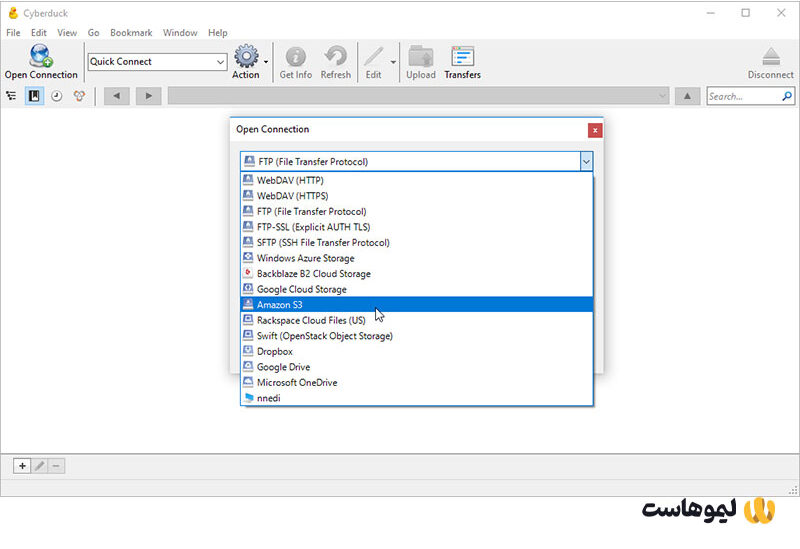
Task: Select Swift (OpenStack Object Storage)
Action: click(416, 336)
